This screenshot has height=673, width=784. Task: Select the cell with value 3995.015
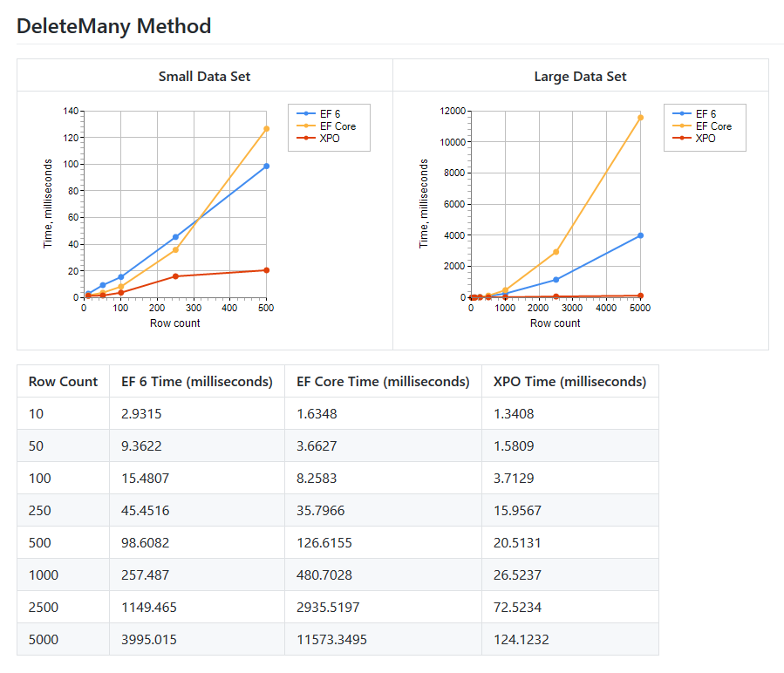pyautogui.click(x=197, y=640)
